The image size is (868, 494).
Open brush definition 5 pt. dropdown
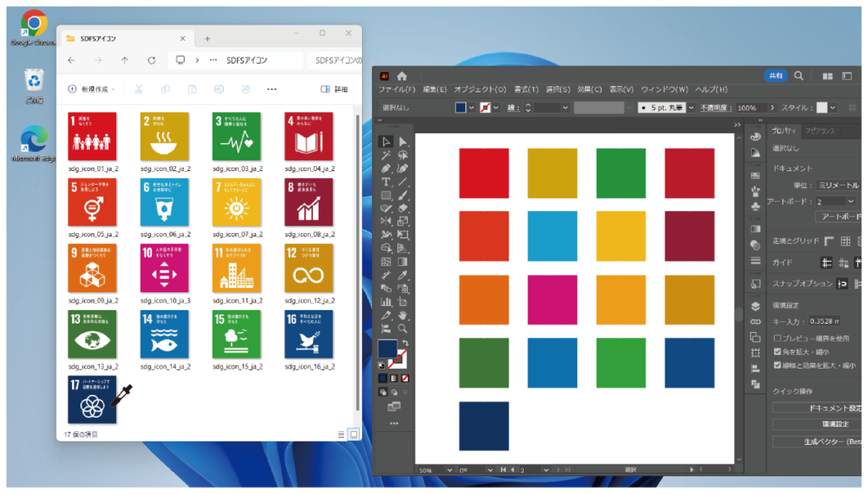click(691, 108)
